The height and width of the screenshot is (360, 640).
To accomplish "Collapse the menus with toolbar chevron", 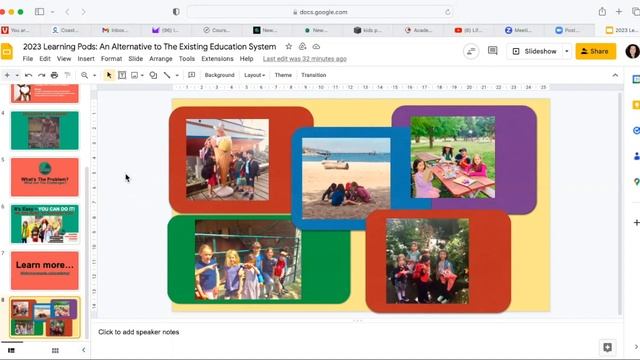I will 615,75.
